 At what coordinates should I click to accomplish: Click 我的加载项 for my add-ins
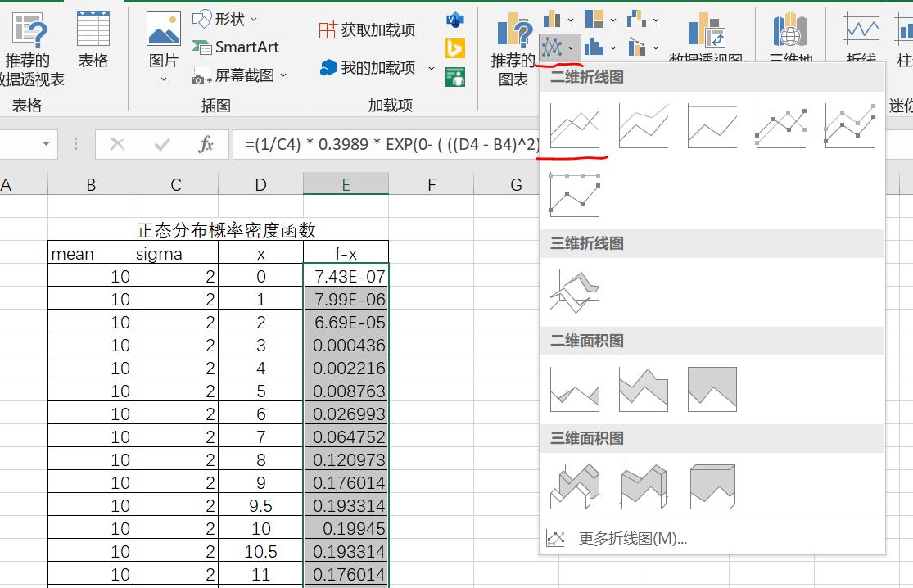tap(364, 68)
